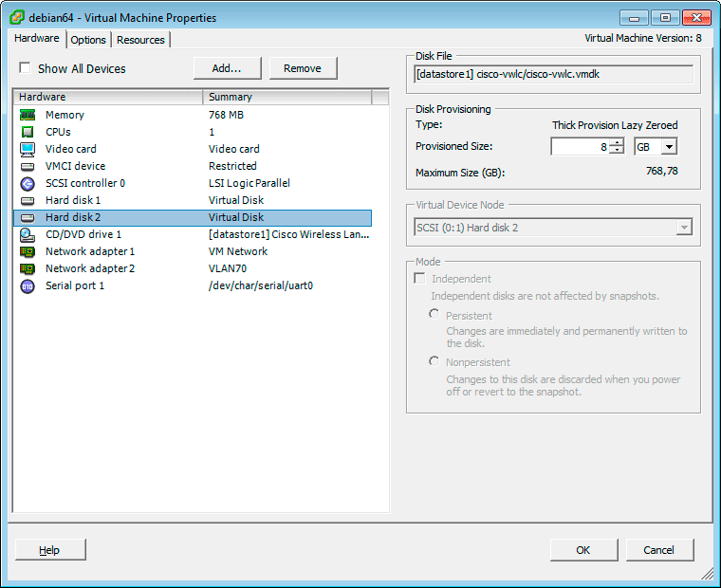Click the Restricted summary value

click(x=232, y=166)
